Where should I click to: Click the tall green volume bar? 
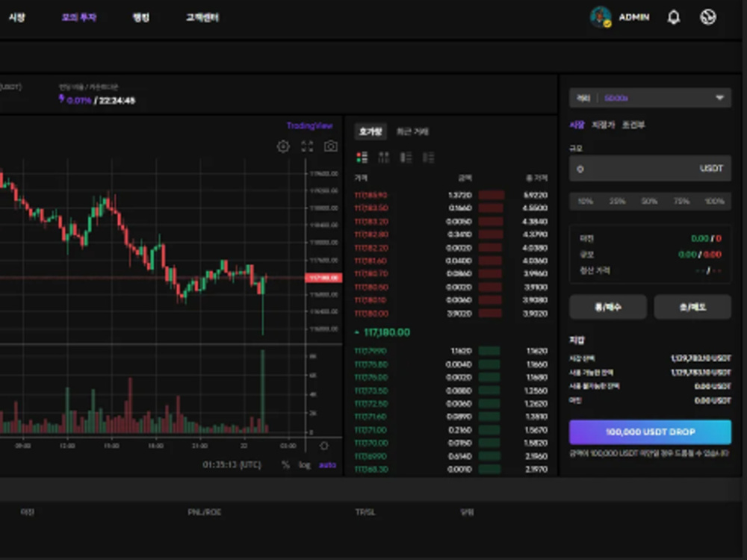click(262, 391)
